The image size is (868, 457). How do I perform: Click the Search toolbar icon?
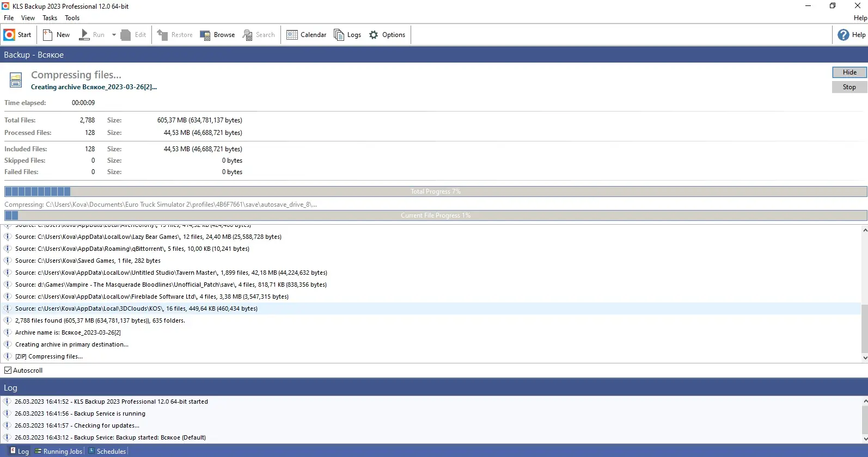tap(248, 35)
